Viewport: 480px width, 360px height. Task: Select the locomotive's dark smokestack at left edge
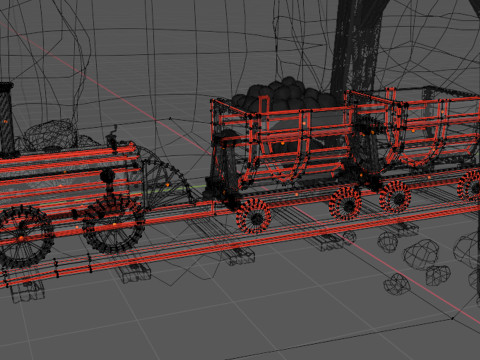pyautogui.click(x=6, y=121)
